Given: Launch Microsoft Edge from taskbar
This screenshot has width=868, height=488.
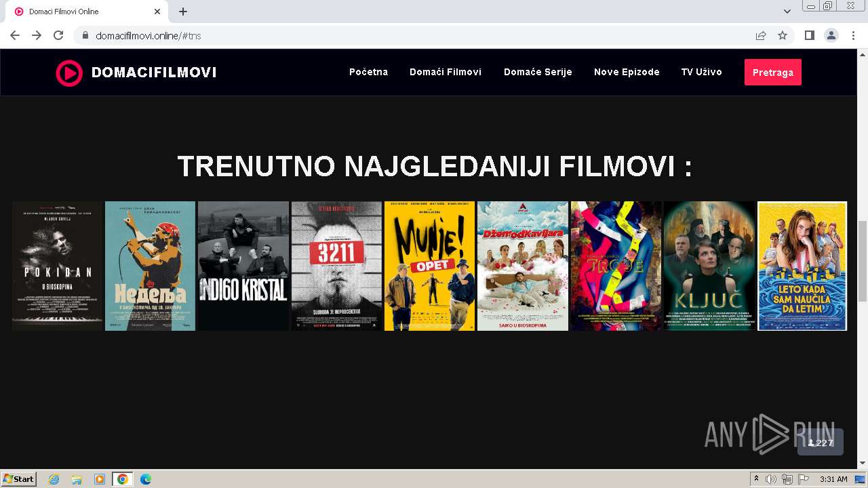Looking at the screenshot, I should [x=145, y=479].
